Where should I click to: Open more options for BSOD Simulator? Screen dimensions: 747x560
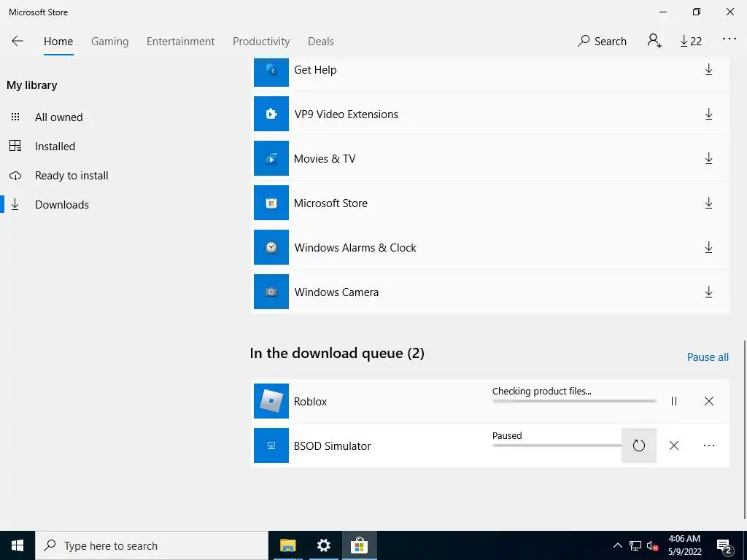pos(709,446)
